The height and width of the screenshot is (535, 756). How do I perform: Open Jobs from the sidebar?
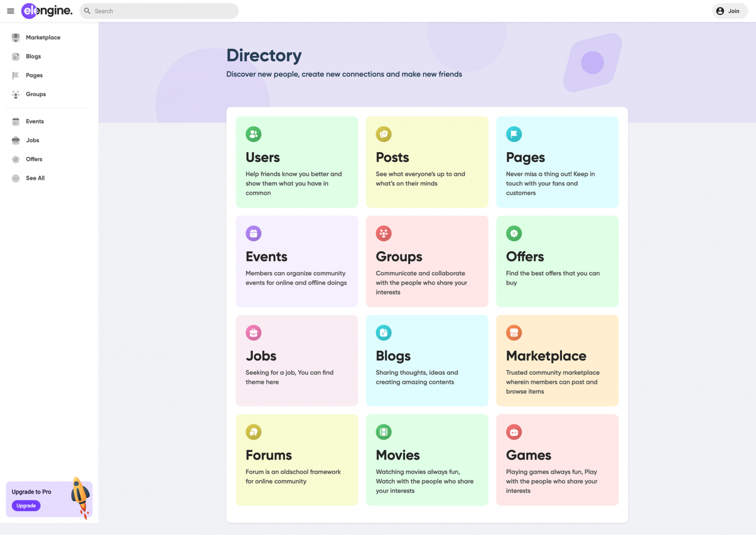point(32,140)
